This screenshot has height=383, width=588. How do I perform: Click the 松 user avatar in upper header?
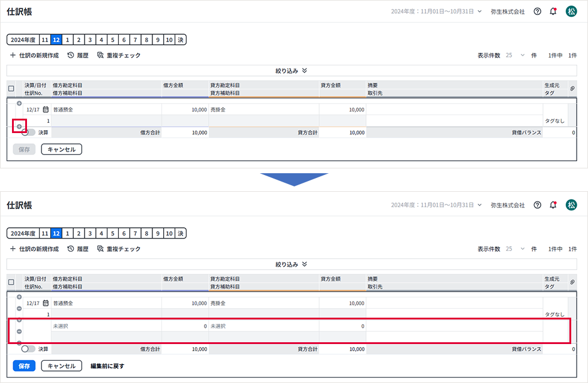click(571, 11)
